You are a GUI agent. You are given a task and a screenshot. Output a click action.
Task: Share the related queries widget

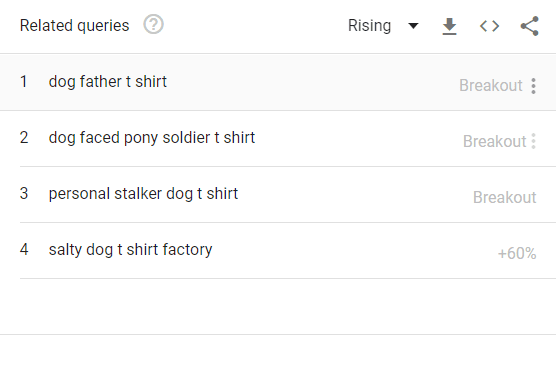point(529,26)
